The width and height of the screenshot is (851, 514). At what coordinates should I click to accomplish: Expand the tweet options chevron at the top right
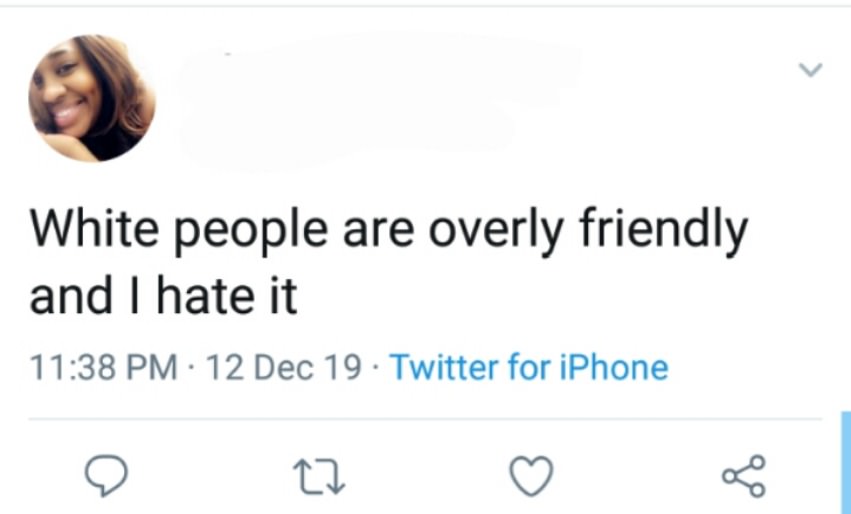tap(810, 69)
